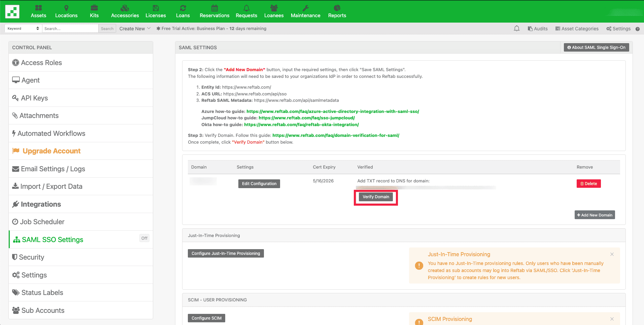The image size is (644, 325).
Task: Click Add New Domain button
Action: [x=595, y=215]
